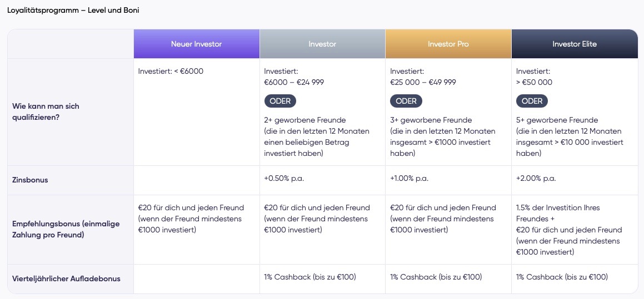Select the +2.00% p.a. Elite bonus cell
The image size is (644, 299).
point(536,179)
